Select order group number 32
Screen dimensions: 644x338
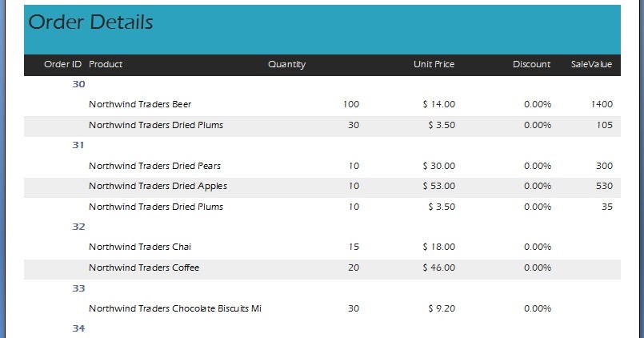78,227
